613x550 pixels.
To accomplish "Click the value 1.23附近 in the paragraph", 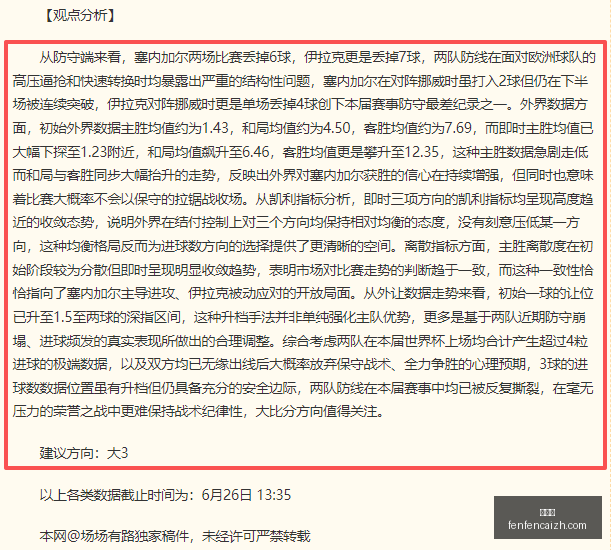I will pos(108,152).
